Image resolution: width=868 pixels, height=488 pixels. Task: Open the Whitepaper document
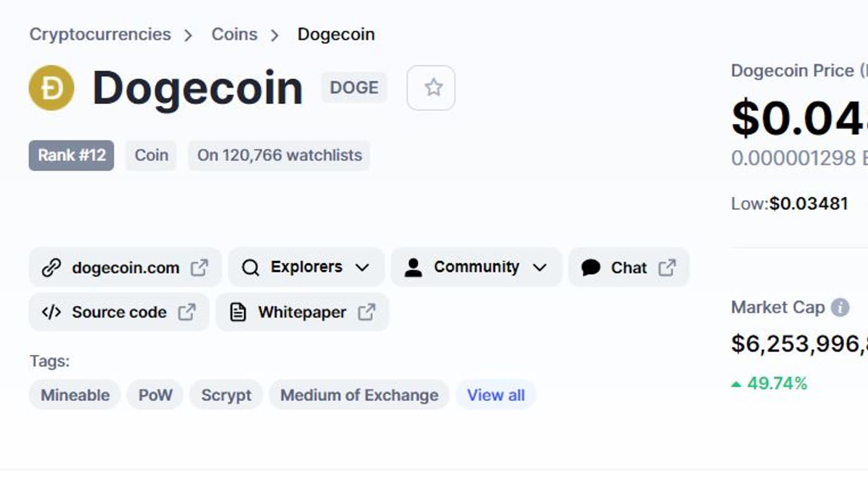(x=302, y=312)
